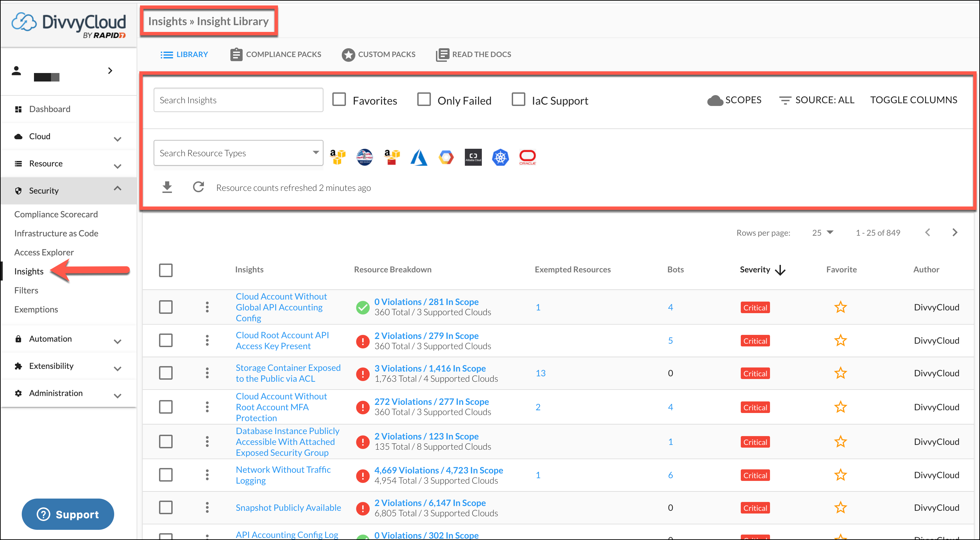This screenshot has width=980, height=540.
Task: Check the Only Failed filter
Action: (x=424, y=100)
